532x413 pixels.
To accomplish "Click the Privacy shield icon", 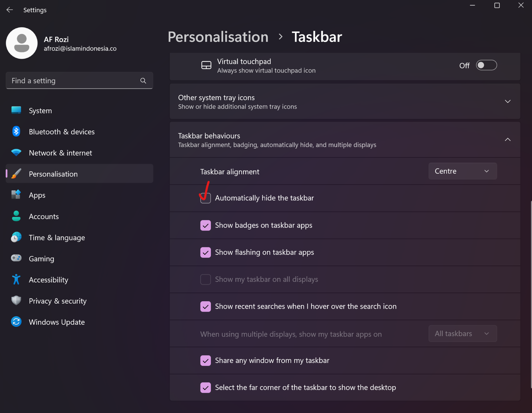I will [16, 301].
